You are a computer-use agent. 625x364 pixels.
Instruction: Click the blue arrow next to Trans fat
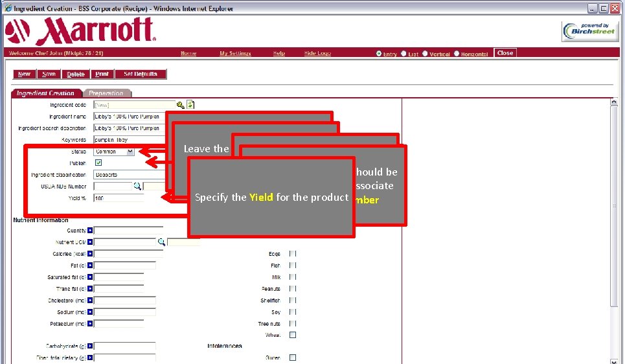coord(90,289)
